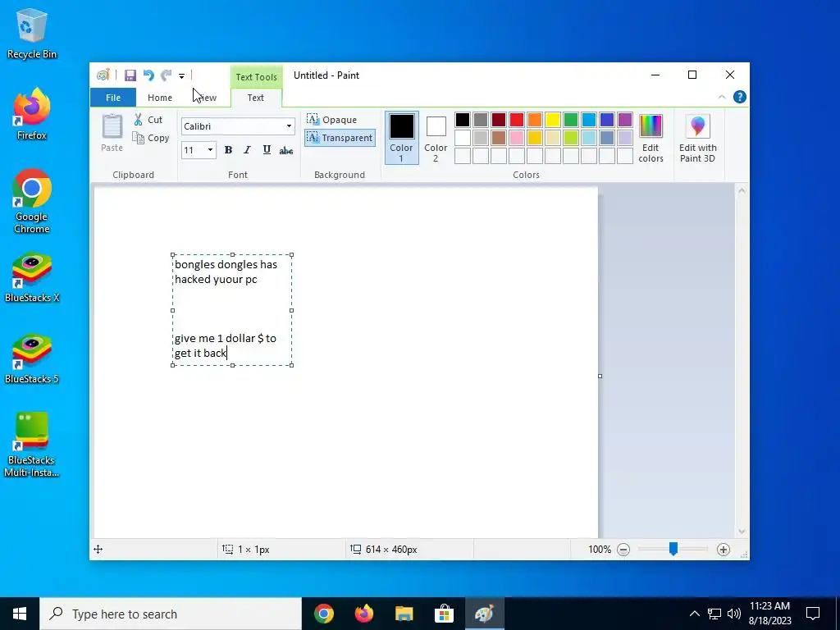
Task: Switch to the Home ribbon tab
Action: click(160, 98)
